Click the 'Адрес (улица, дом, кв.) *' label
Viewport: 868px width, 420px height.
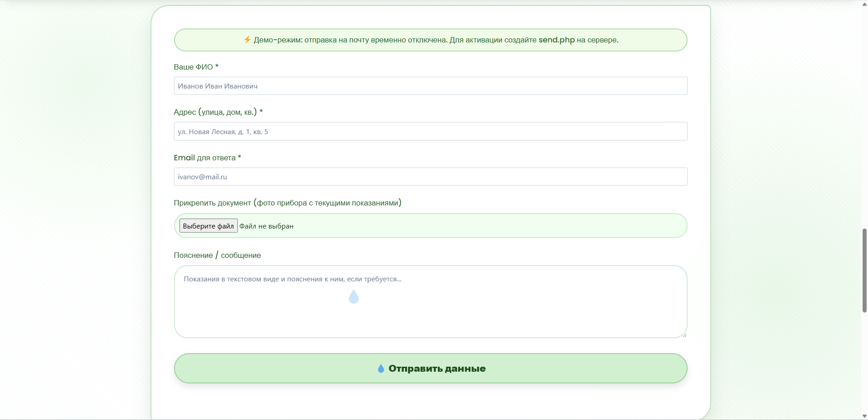pyautogui.click(x=218, y=112)
